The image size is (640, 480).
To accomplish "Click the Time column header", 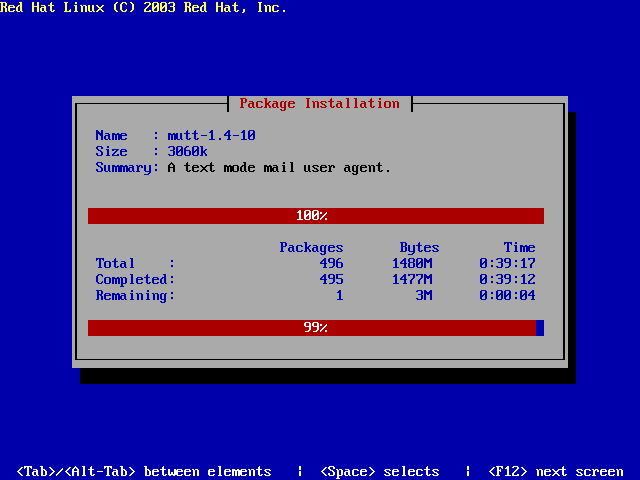I will [x=519, y=247].
